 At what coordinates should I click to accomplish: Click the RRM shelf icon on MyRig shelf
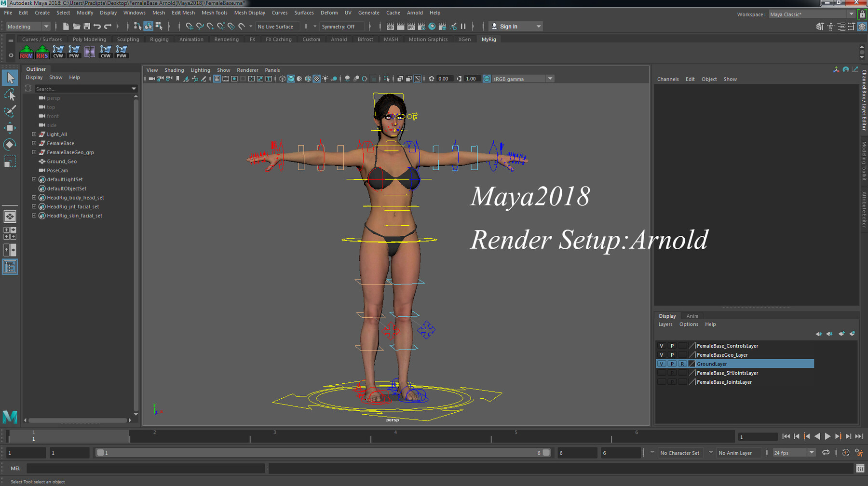click(x=27, y=51)
